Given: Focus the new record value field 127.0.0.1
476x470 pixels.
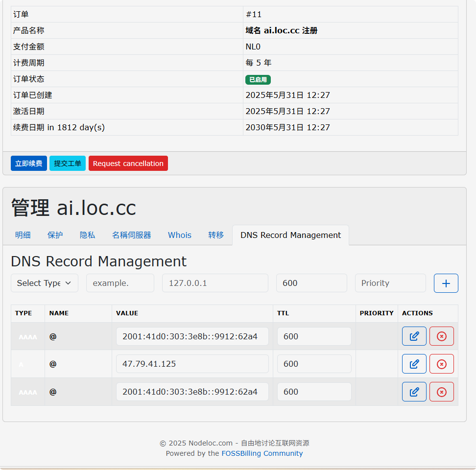Looking at the screenshot, I should (x=215, y=283).
